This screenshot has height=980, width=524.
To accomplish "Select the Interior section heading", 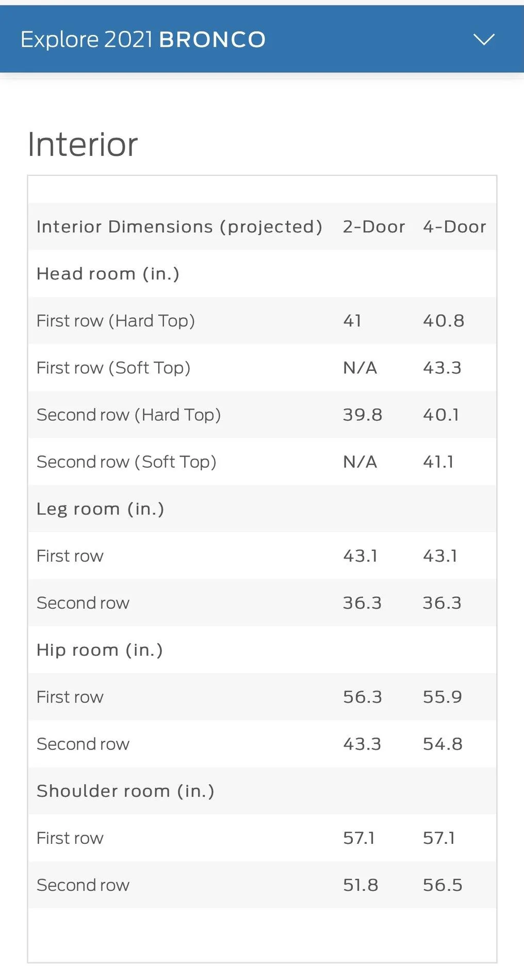I will (83, 144).
